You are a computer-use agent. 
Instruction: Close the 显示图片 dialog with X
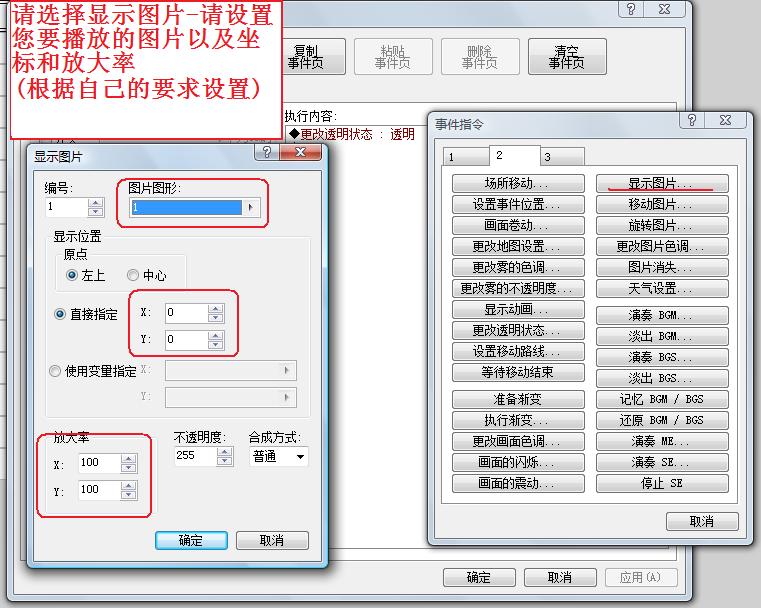click(300, 152)
